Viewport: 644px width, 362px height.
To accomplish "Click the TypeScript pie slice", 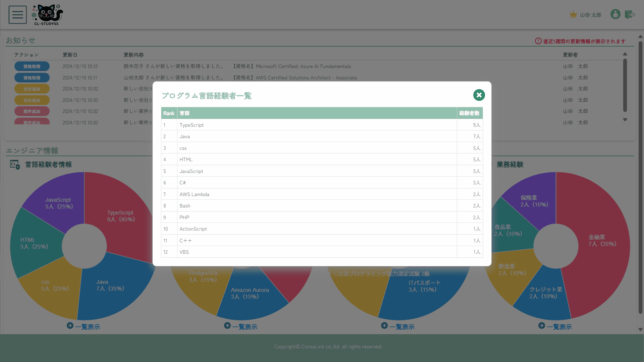I will [121, 216].
